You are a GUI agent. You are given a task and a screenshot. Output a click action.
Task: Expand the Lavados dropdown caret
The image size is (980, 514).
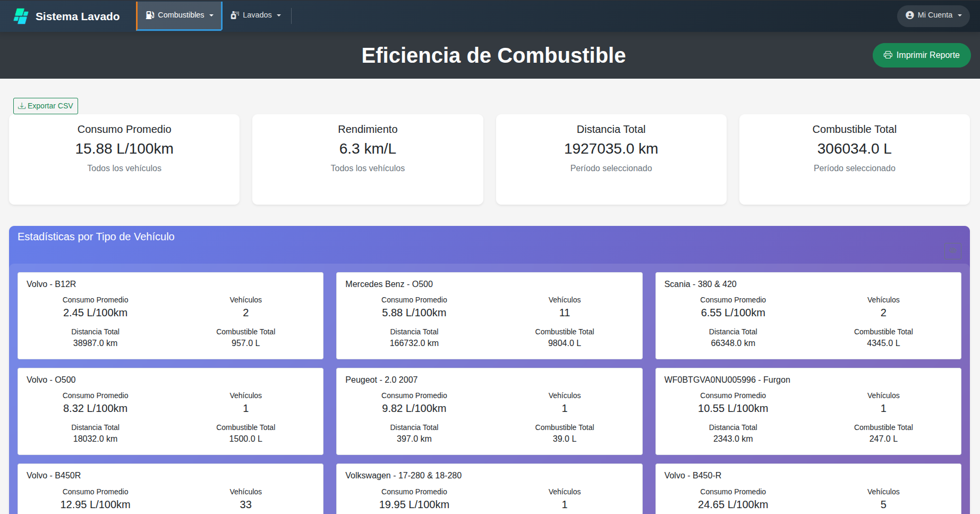pyautogui.click(x=279, y=15)
